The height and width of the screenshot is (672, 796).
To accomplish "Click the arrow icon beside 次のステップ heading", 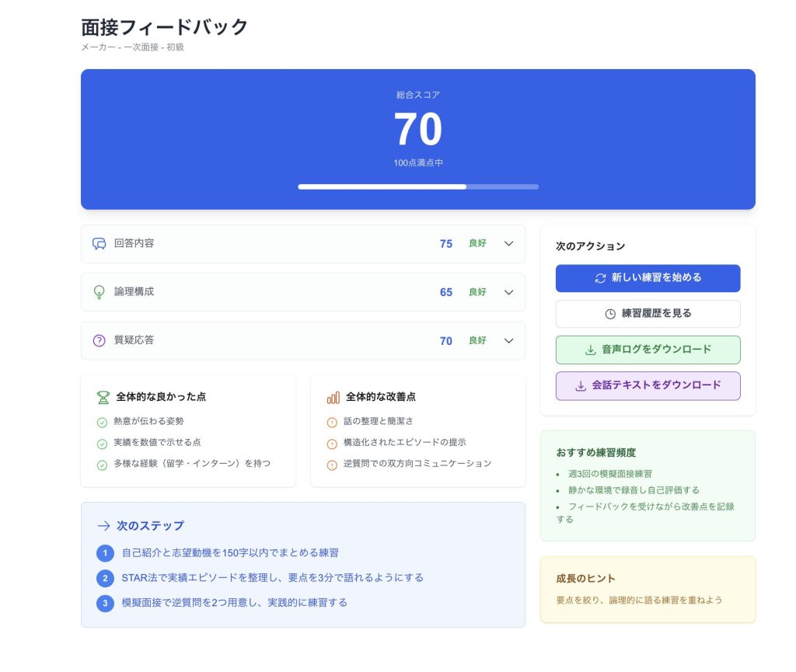I will pyautogui.click(x=103, y=526).
